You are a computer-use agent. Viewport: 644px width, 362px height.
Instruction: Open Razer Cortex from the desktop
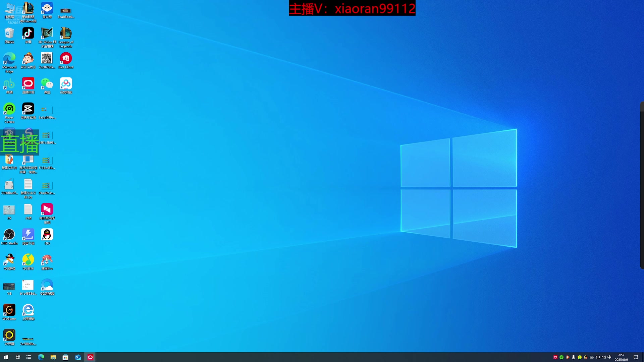9,113
